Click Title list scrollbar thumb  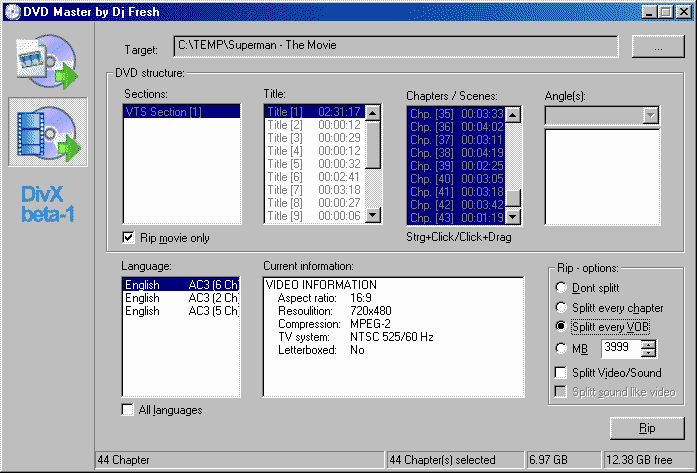[x=373, y=144]
